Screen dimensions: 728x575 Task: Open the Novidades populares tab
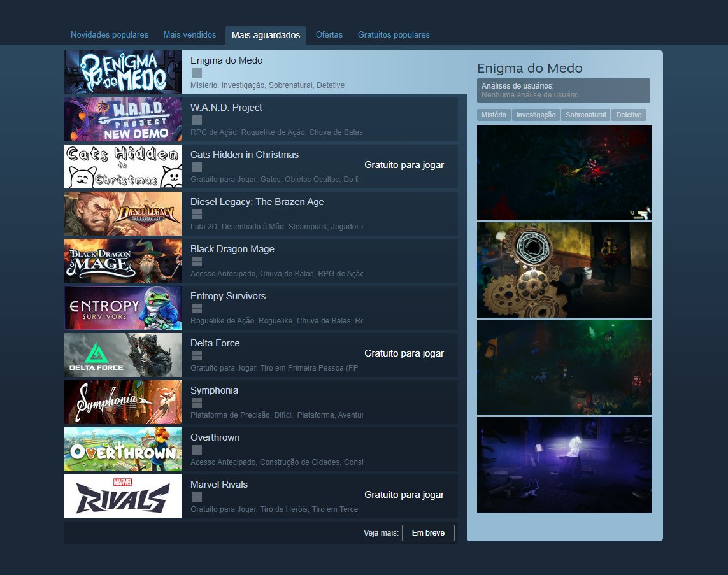click(110, 35)
